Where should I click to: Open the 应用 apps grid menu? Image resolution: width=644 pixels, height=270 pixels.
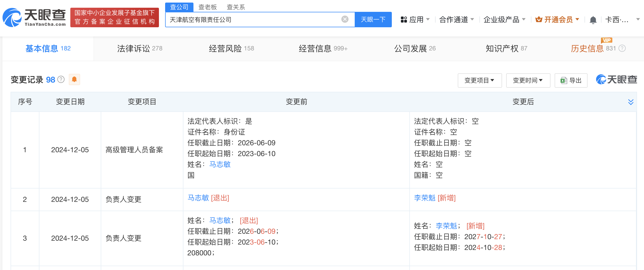point(415,20)
